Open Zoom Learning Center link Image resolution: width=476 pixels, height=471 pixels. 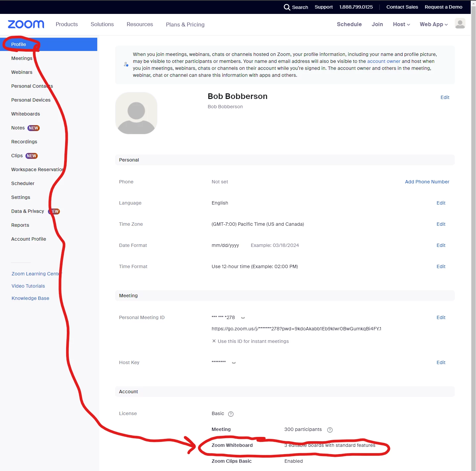tap(37, 274)
